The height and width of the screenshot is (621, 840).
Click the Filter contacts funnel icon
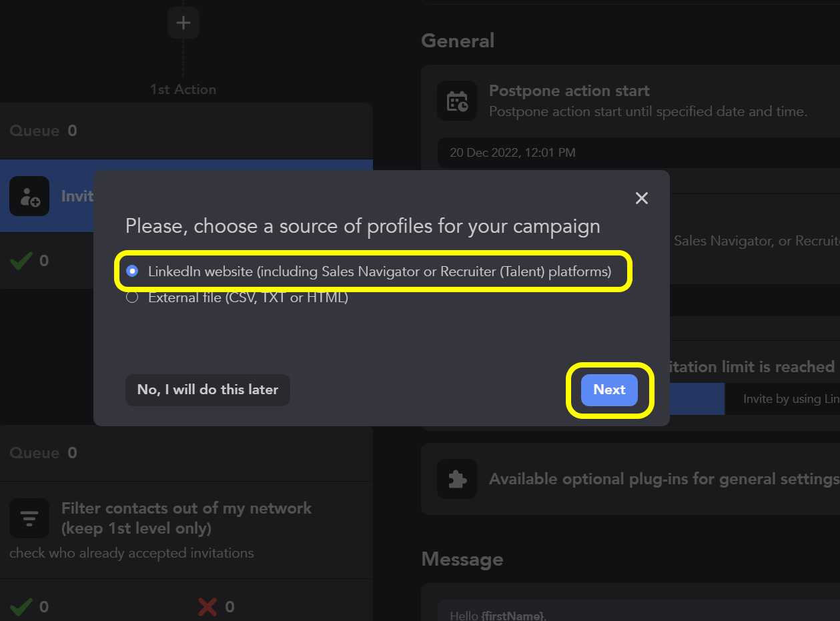point(29,518)
